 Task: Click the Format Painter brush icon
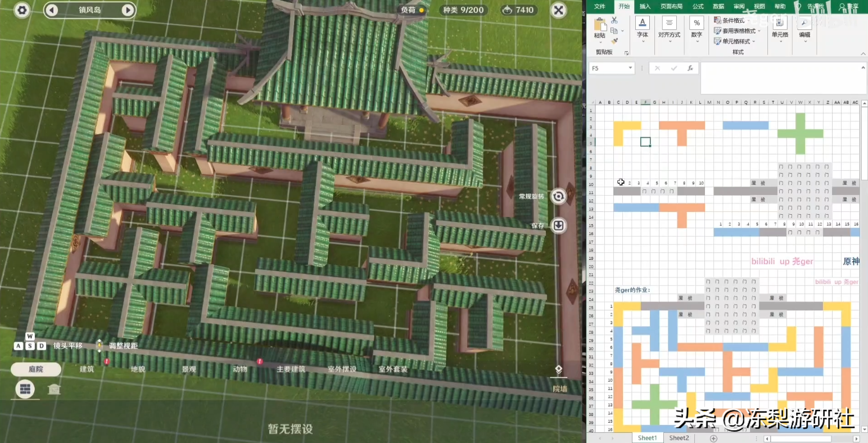pos(614,41)
